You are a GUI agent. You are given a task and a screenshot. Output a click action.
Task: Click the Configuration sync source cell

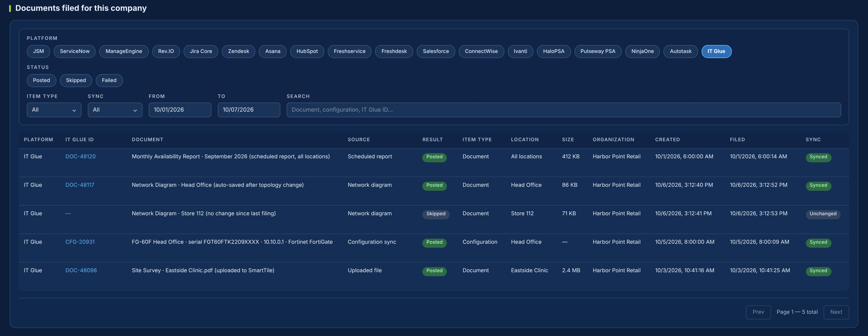click(372, 242)
